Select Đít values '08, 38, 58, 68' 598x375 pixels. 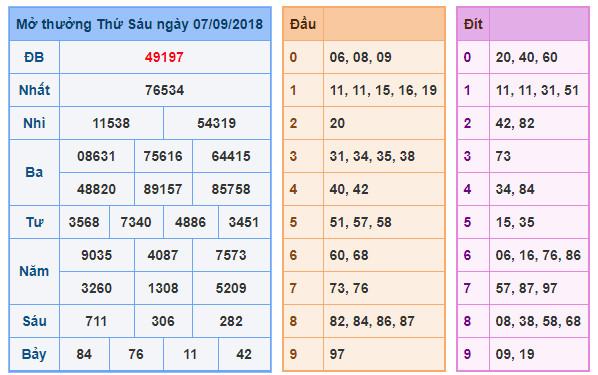538,321
